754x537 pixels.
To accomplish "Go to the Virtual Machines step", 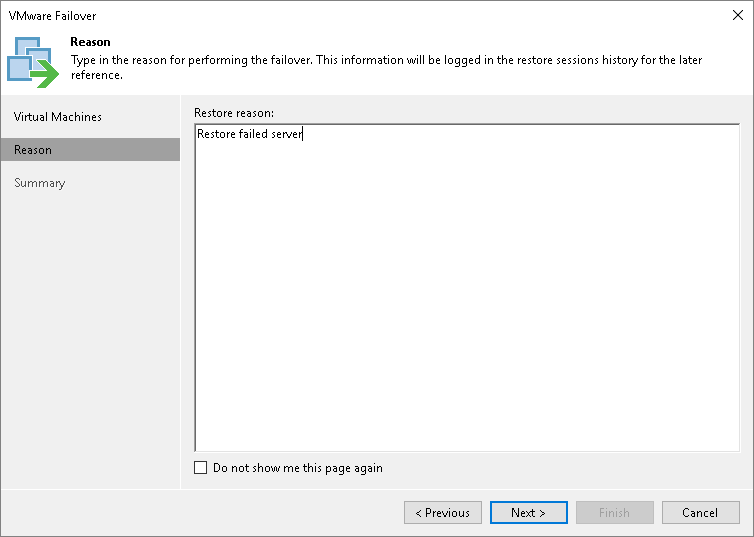I will (58, 117).
